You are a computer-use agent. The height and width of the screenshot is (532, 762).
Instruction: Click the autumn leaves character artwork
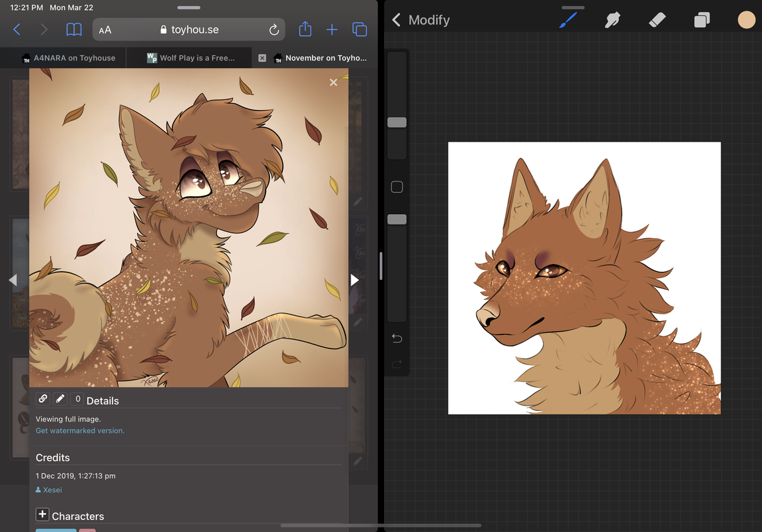188,227
